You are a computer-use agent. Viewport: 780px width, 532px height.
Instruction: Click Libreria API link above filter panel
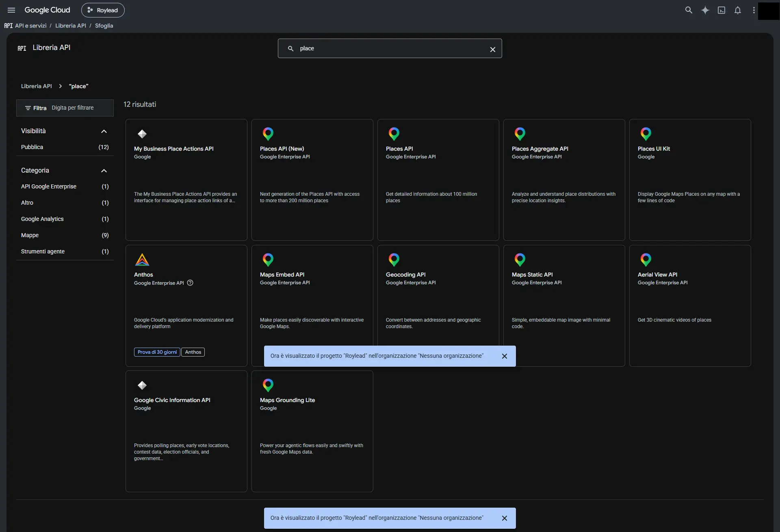click(37, 86)
